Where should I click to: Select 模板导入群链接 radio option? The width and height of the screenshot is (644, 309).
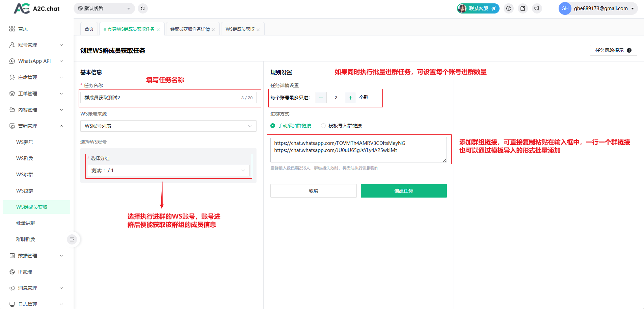click(x=323, y=126)
